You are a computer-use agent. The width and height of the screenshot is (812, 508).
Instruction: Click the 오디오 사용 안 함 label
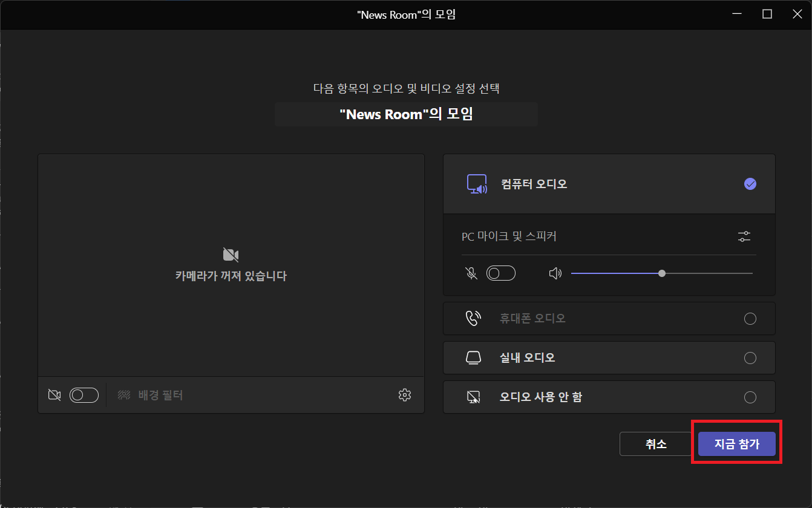click(x=541, y=397)
